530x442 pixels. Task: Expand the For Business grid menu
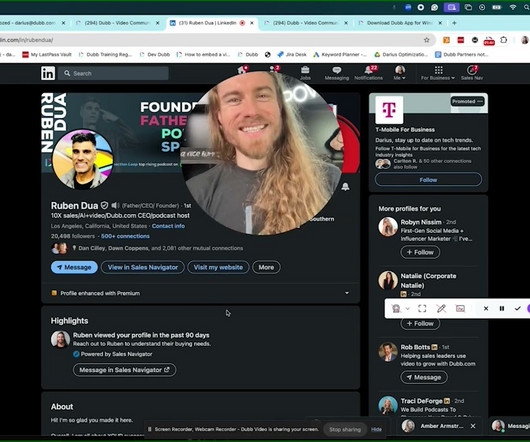(x=438, y=73)
